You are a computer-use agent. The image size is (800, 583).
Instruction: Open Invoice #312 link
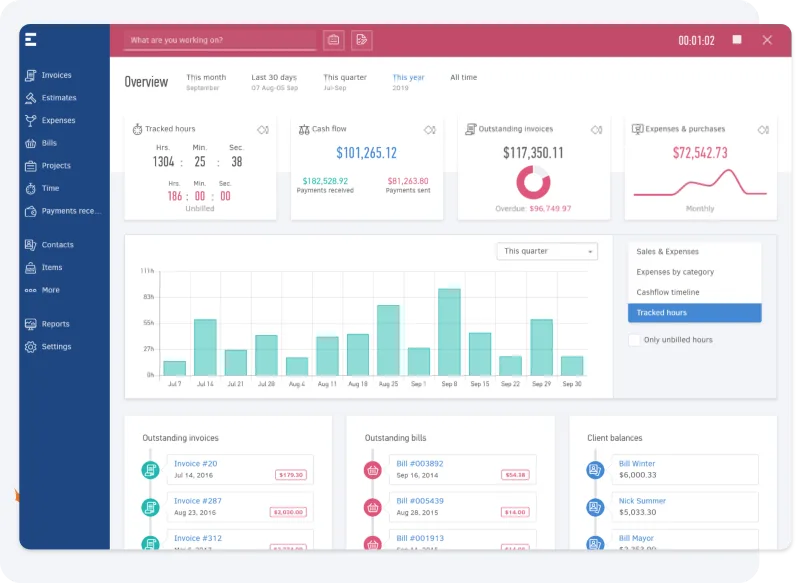click(197, 538)
